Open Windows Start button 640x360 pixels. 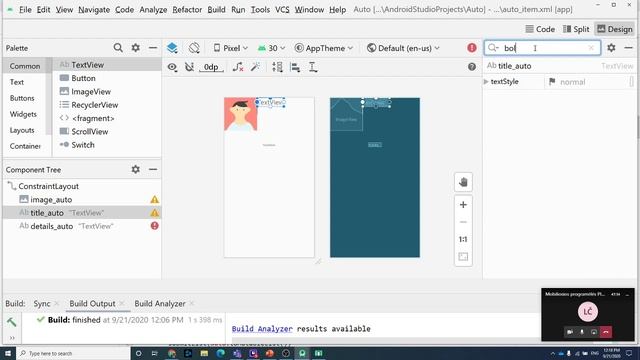tap(8, 353)
